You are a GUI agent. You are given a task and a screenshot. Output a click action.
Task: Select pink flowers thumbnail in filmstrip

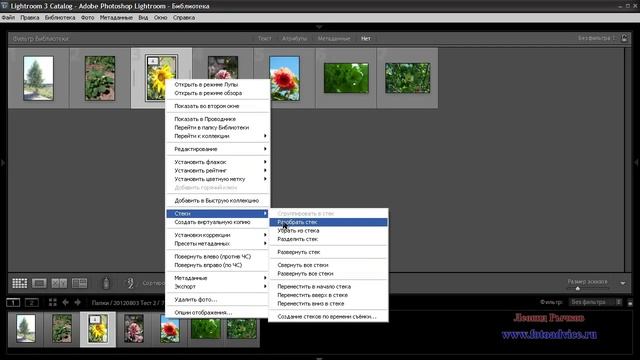[x=134, y=329]
